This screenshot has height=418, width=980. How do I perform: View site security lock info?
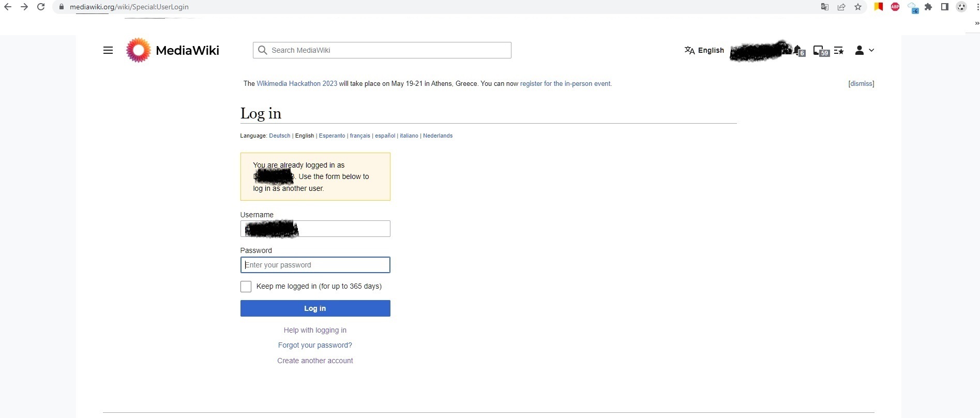61,7
